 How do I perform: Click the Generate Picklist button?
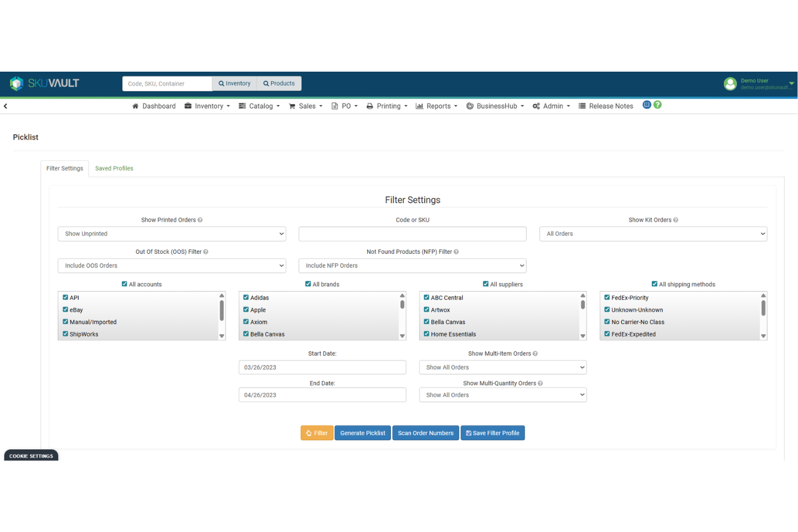[x=362, y=433]
